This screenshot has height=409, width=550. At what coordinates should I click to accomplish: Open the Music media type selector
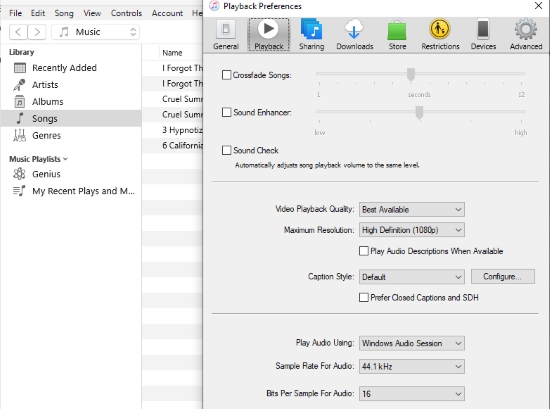coord(95,32)
